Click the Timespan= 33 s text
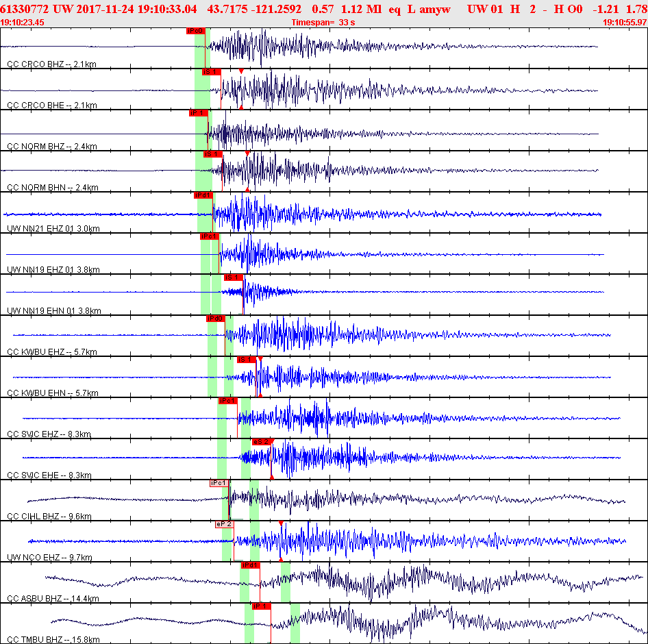The width and height of the screenshot is (648, 644). click(323, 23)
